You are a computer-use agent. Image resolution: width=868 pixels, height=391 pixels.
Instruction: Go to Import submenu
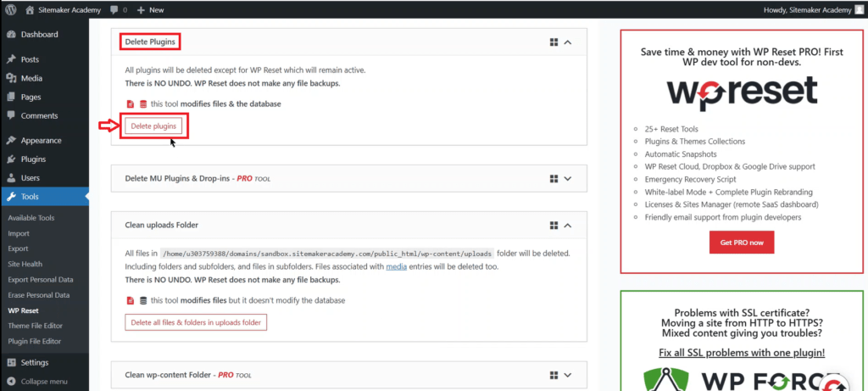click(19, 233)
